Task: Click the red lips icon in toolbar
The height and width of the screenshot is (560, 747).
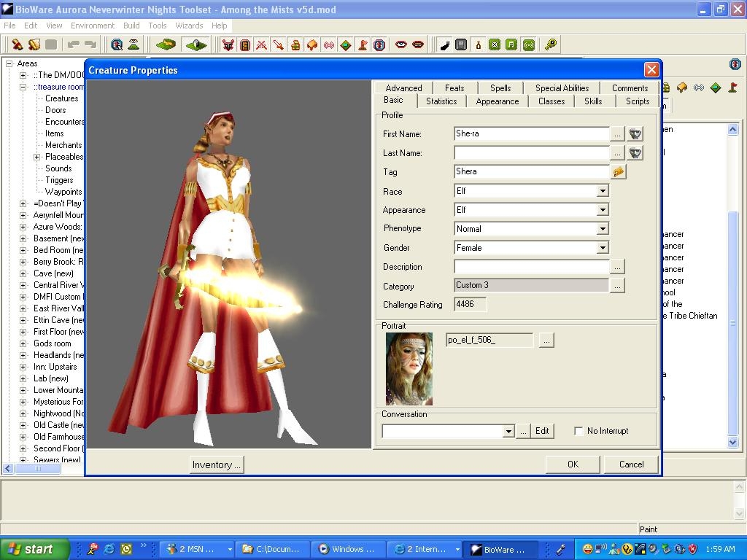Action: [418, 45]
